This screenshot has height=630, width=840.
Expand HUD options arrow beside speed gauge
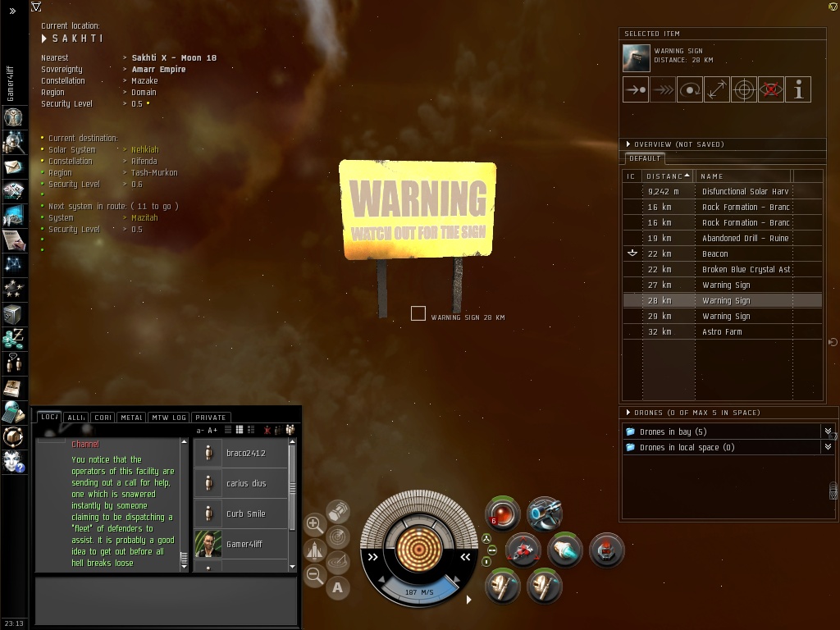pyautogui.click(x=468, y=600)
